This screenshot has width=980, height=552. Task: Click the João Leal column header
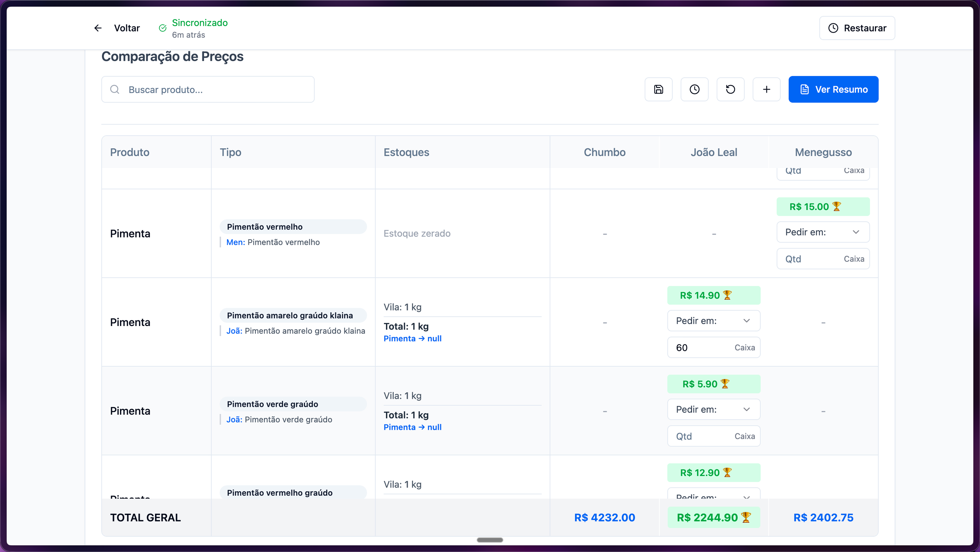pos(714,152)
